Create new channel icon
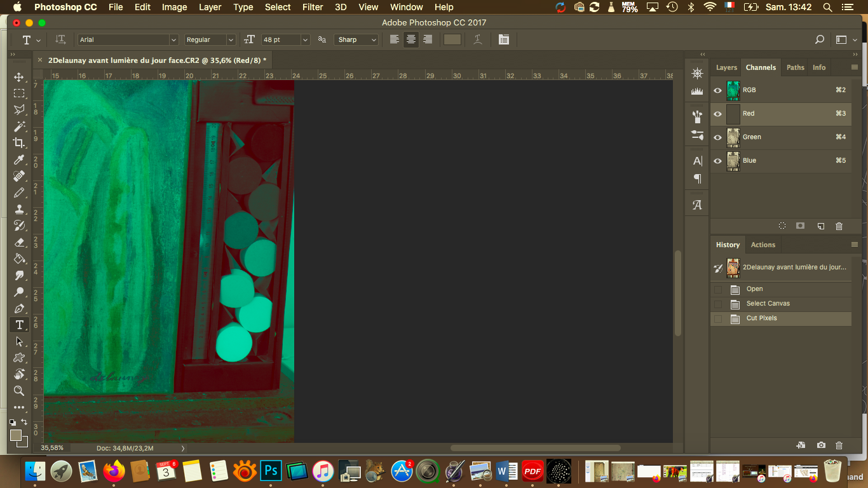This screenshot has width=868, height=488. [x=820, y=226]
